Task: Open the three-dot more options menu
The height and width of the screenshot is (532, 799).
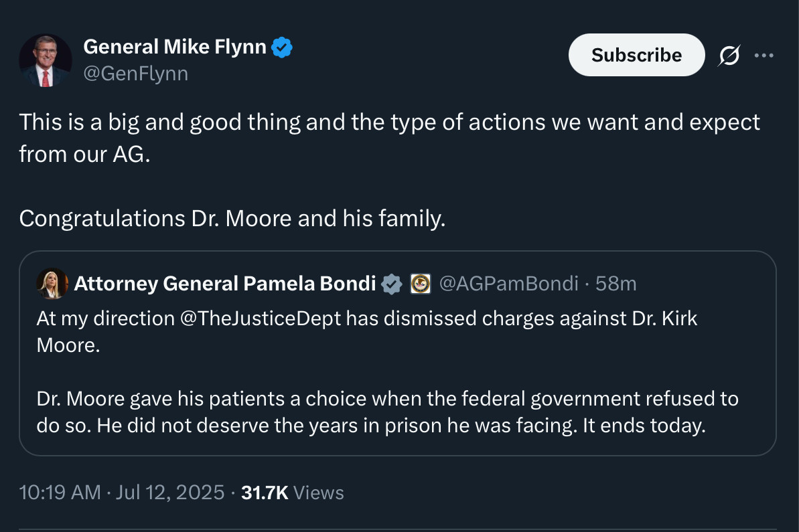Action: 764,56
